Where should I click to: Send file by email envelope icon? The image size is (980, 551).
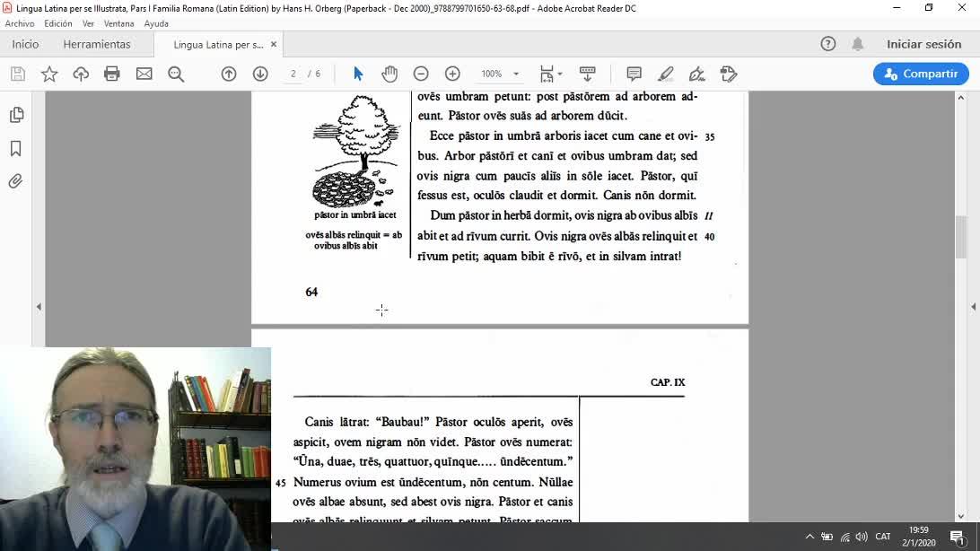point(144,74)
